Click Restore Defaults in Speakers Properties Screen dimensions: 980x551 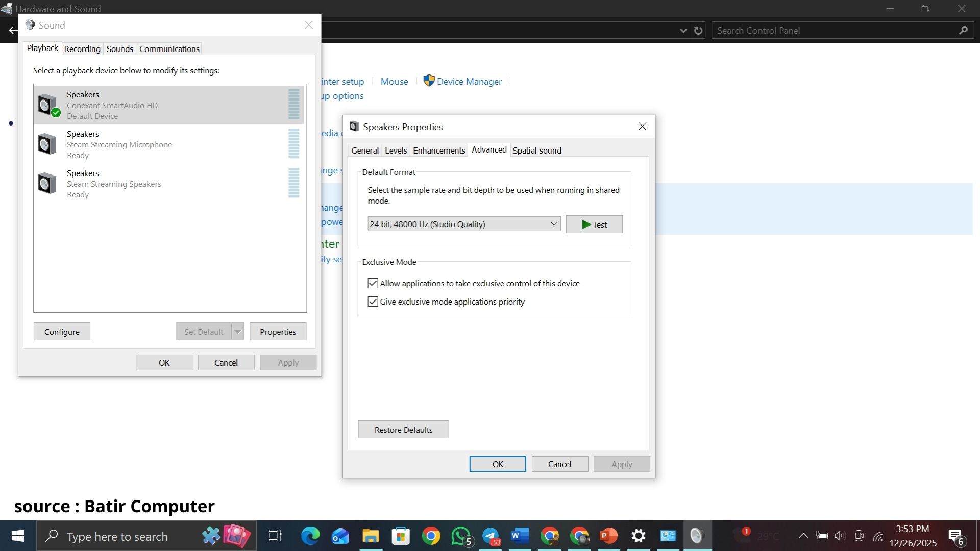coord(403,430)
